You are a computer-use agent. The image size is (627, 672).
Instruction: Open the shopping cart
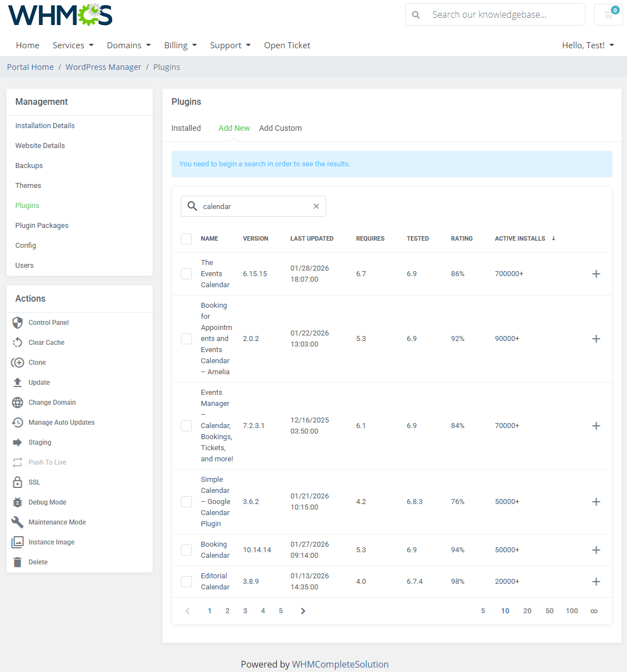(608, 14)
